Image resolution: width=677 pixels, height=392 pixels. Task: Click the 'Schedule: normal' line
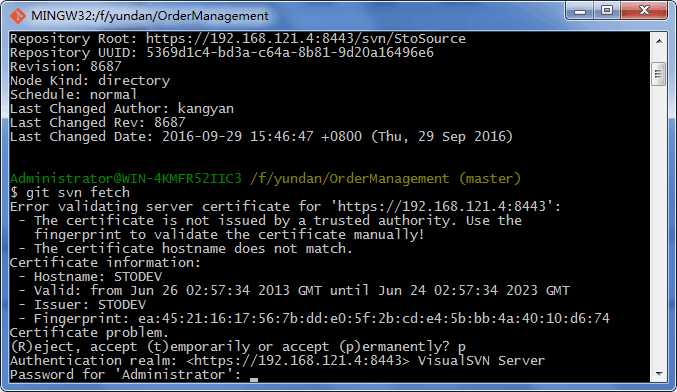click(x=73, y=95)
